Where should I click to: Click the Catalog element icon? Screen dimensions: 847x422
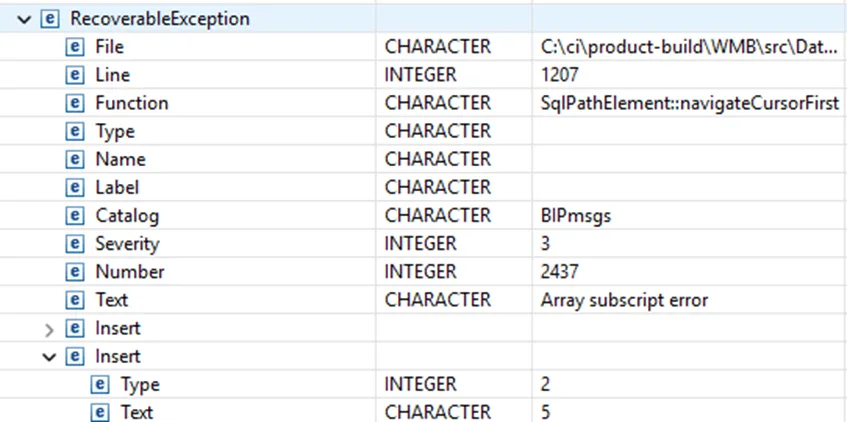tap(75, 216)
